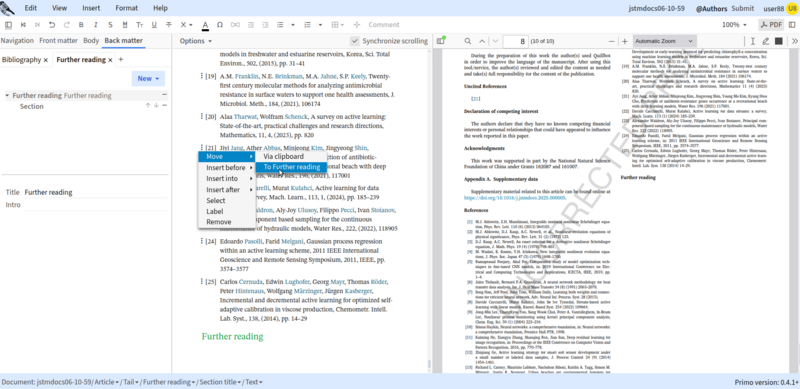Click the Comment button
800x389 pixels.
pyautogui.click(x=384, y=25)
